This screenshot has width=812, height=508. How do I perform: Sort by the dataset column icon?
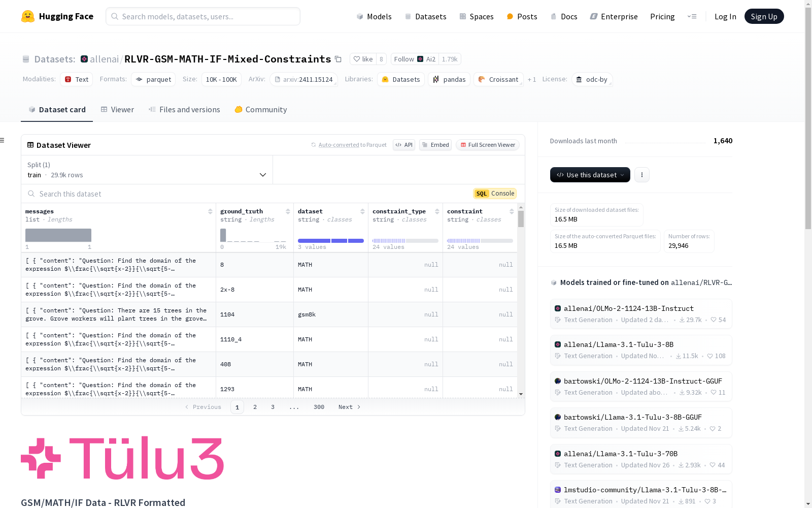pyautogui.click(x=362, y=211)
